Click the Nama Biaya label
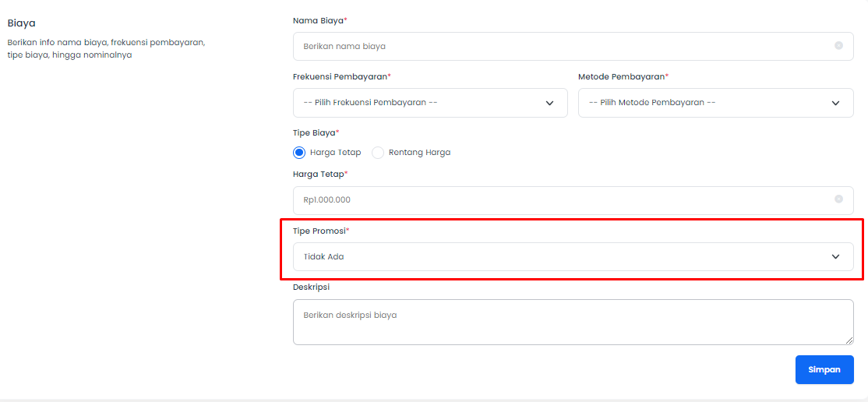This screenshot has height=402, width=868. 320,20
